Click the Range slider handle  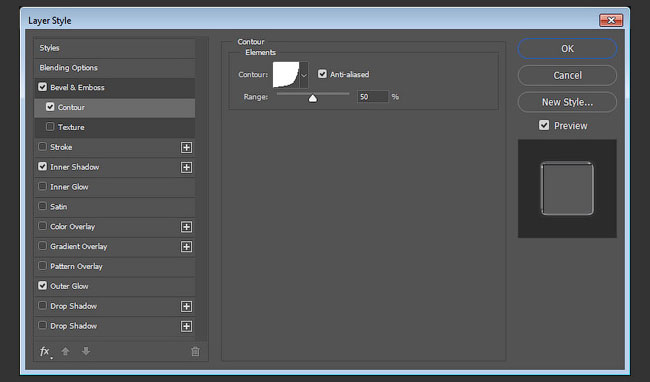click(x=313, y=98)
